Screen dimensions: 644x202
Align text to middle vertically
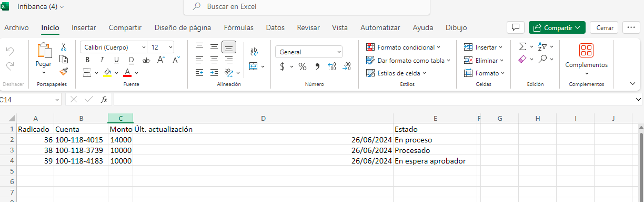coord(214,47)
